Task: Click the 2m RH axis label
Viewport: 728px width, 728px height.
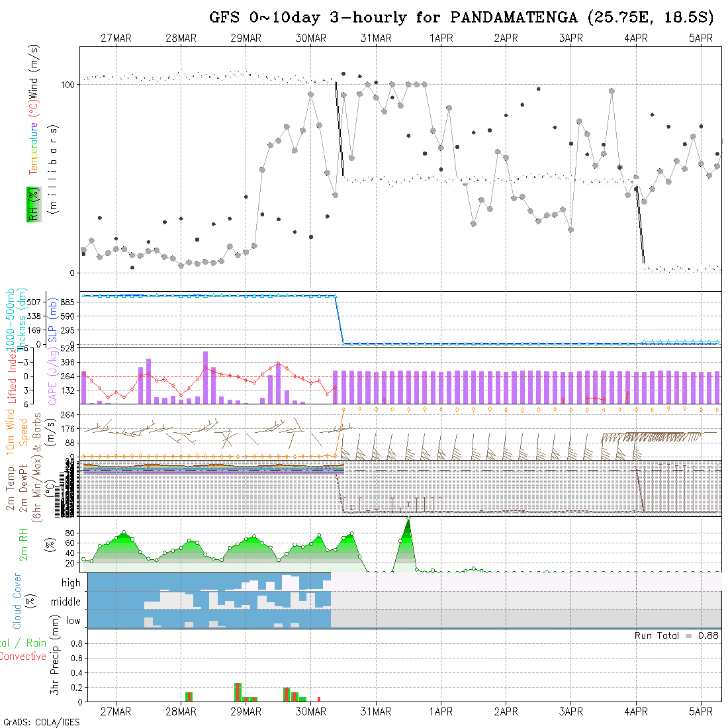Action: 24,545
